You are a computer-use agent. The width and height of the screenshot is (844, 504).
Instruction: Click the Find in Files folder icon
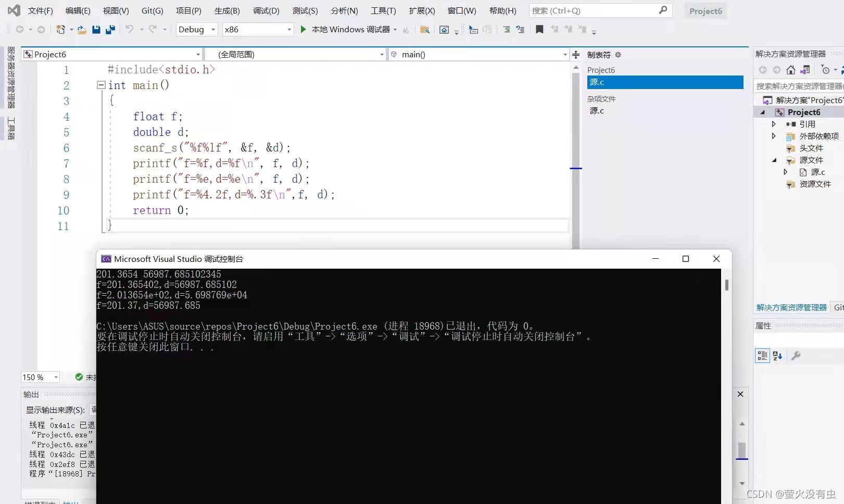425,30
